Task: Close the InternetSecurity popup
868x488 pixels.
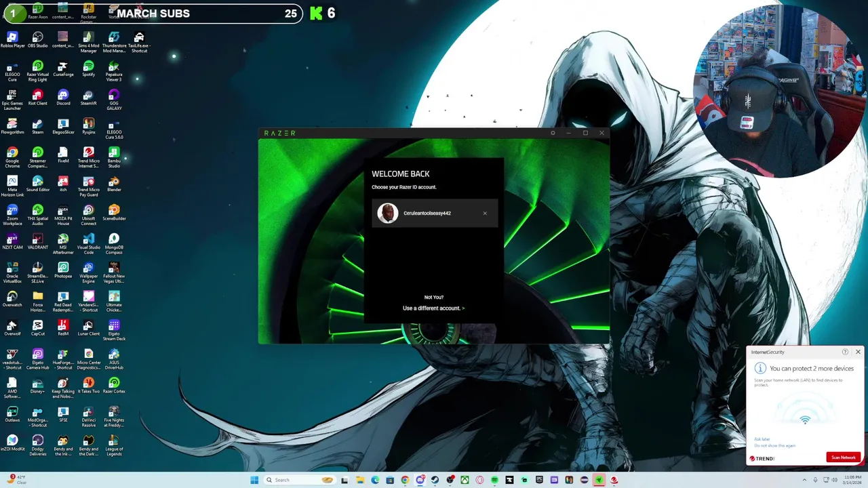Action: coord(858,352)
